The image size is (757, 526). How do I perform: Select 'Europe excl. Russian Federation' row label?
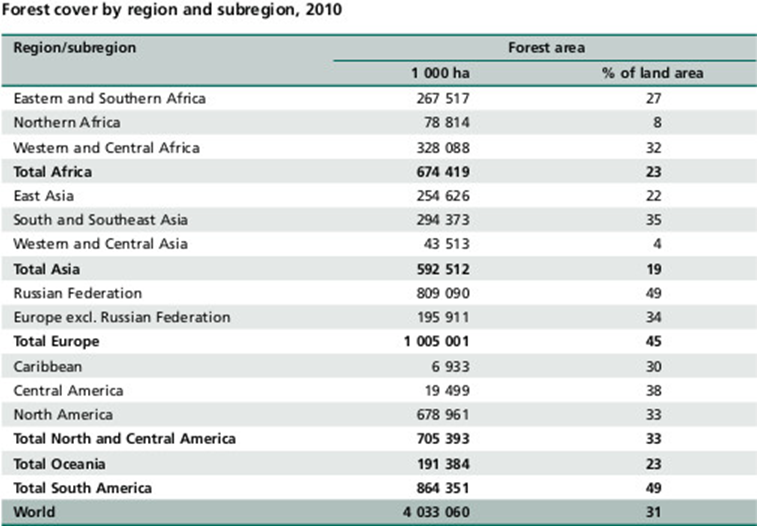[122, 318]
